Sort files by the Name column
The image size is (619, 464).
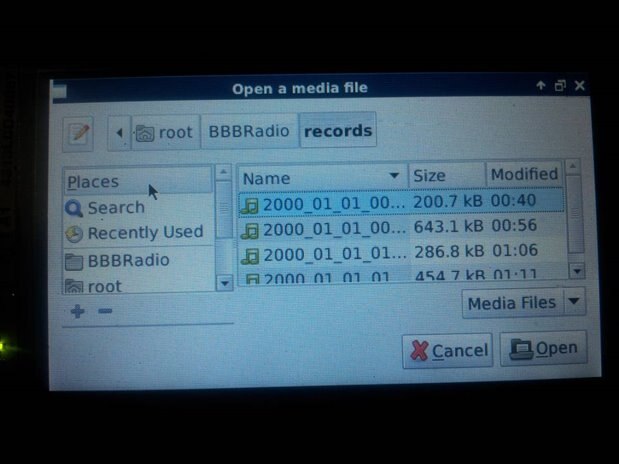[323, 177]
